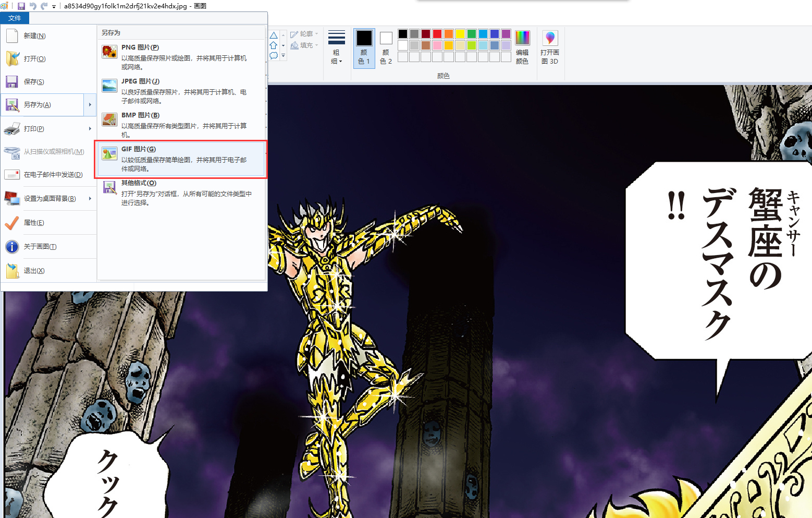Click the GIF shapes picture icon
This screenshot has height=518, width=812.
coord(109,153)
